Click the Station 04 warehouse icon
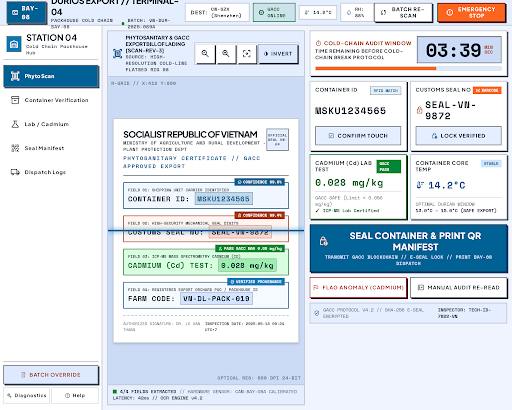Screen dimensions: 512x410 [x=14, y=44]
